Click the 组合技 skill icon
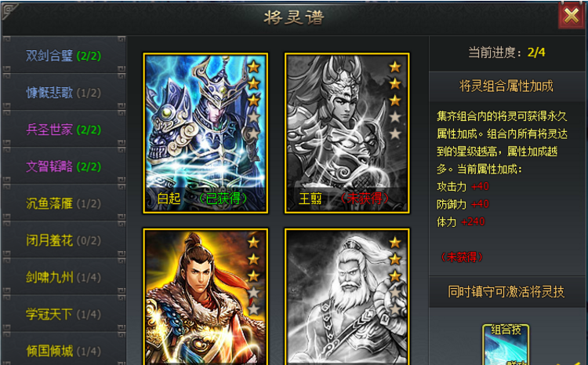Image resolution: width=588 pixels, height=365 pixels. 506,345
